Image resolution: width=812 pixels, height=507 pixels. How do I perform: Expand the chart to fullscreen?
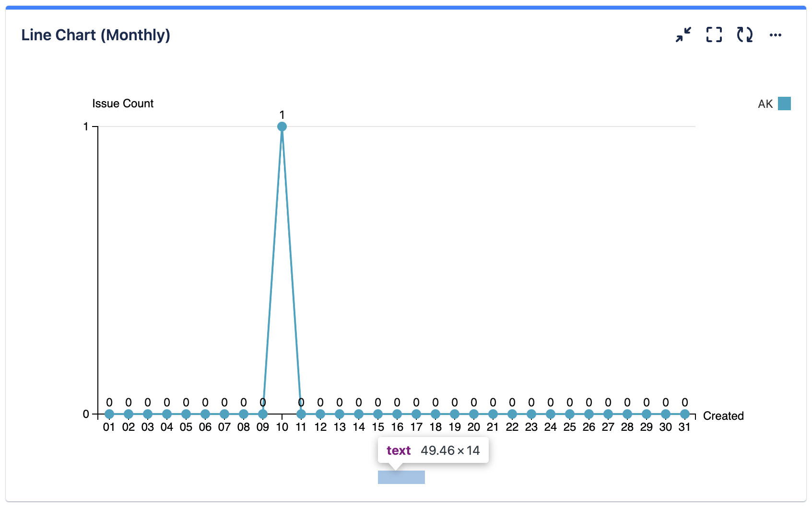[714, 35]
